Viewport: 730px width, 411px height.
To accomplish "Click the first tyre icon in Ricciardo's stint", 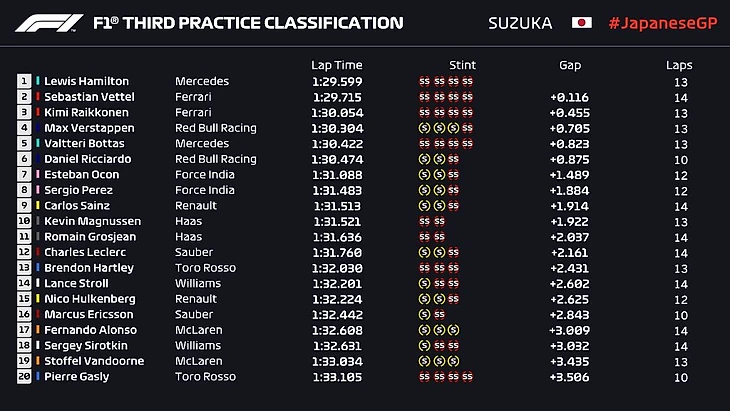I will pyautogui.click(x=424, y=159).
